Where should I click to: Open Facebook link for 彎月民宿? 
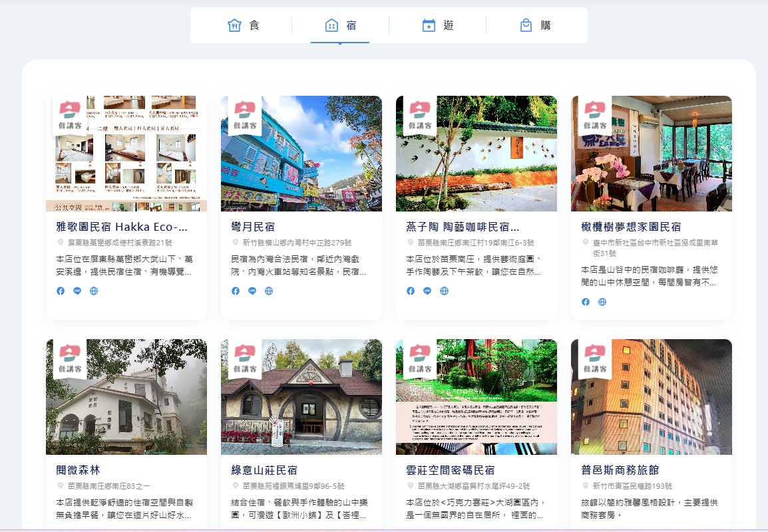(x=236, y=291)
